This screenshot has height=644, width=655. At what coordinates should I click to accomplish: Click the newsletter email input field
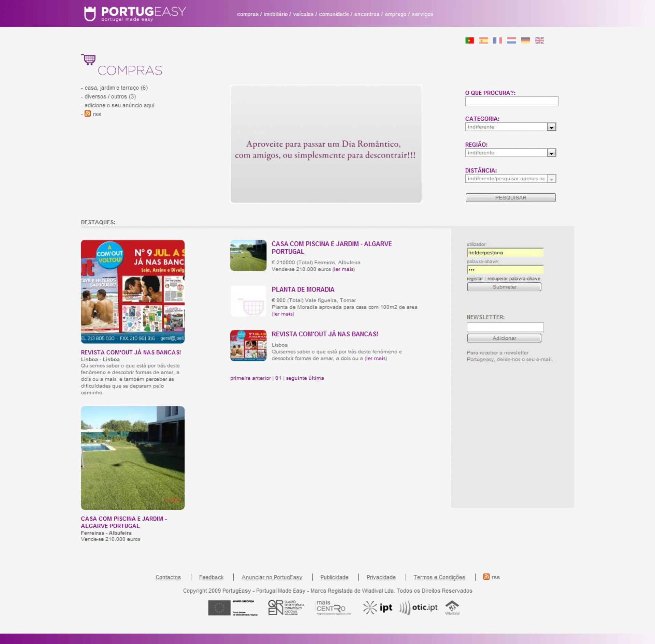tap(505, 327)
